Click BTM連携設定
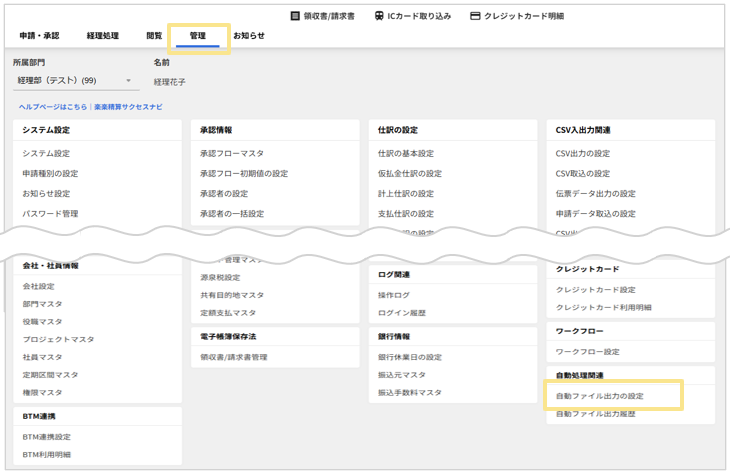This screenshot has width=730, height=474. point(47,437)
